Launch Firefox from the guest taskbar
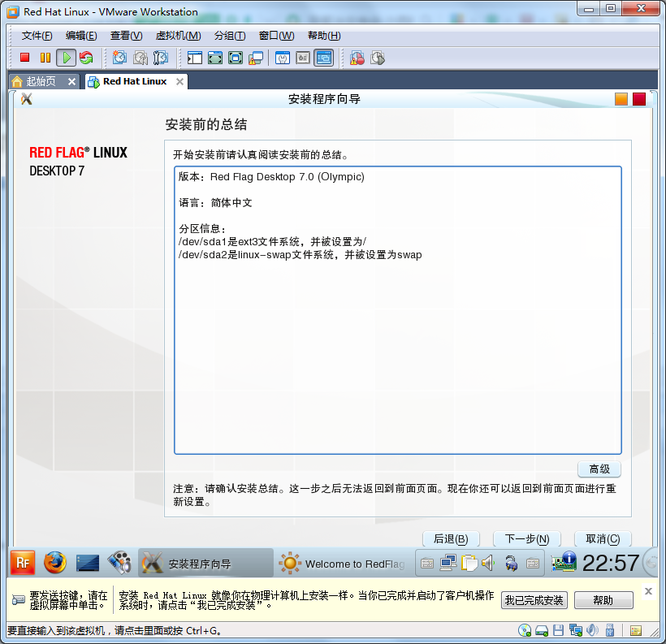Image resolution: width=666 pixels, height=644 pixels. coord(55,564)
